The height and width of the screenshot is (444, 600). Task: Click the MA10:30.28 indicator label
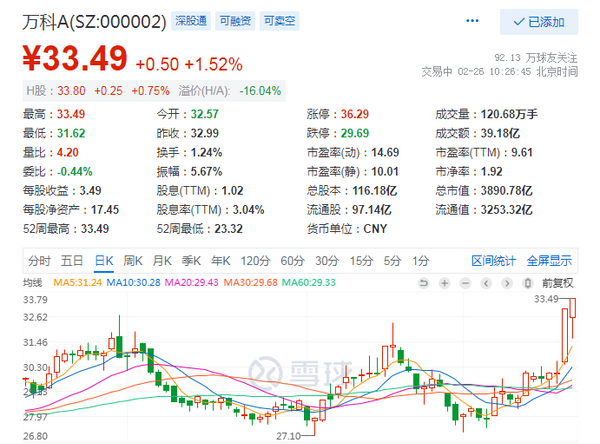pos(134,283)
